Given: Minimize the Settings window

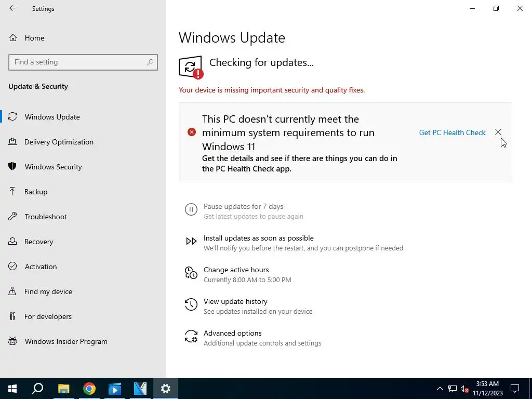Looking at the screenshot, I should [472, 8].
